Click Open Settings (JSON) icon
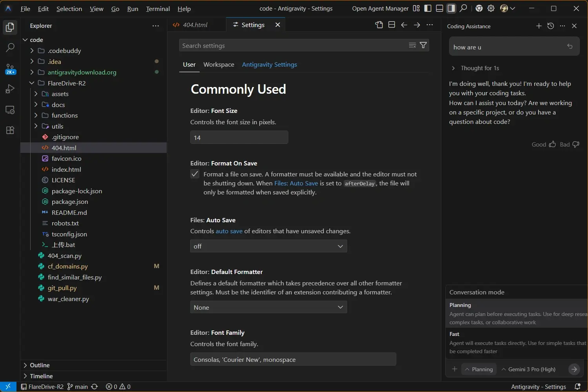Viewport: 588px width, 392px height. (x=379, y=25)
